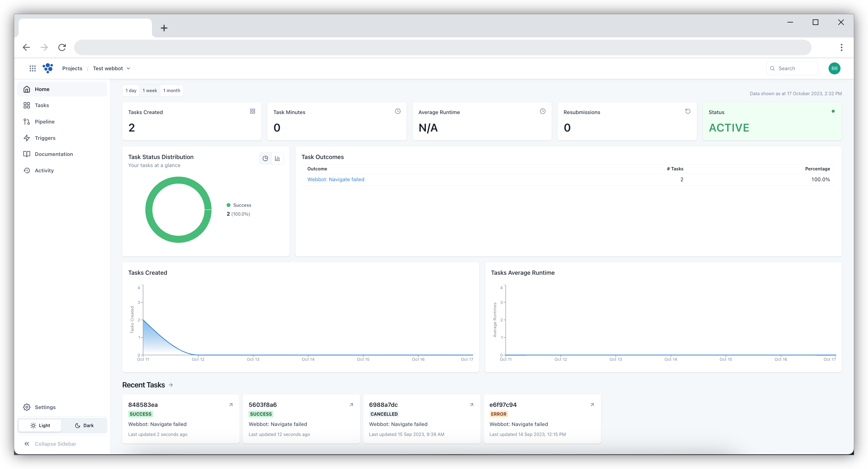Open task 848583ea via arrow icon

(x=231, y=405)
